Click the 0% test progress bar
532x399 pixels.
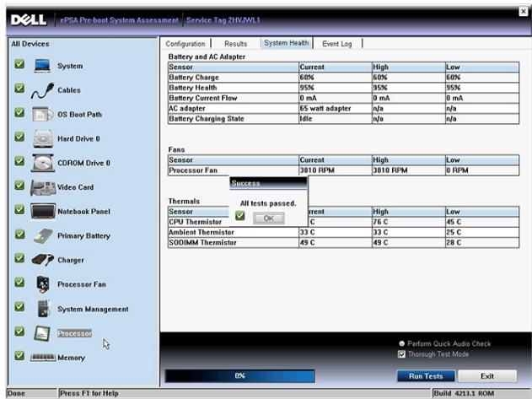(x=240, y=376)
